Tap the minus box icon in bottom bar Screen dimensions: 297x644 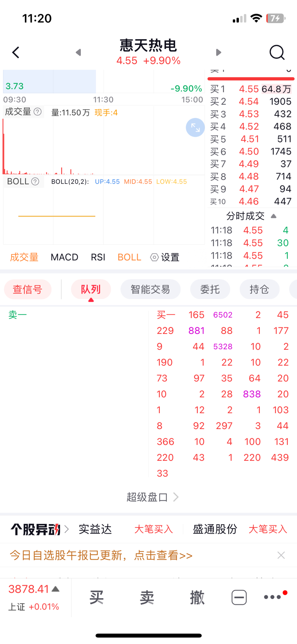pos(239,597)
